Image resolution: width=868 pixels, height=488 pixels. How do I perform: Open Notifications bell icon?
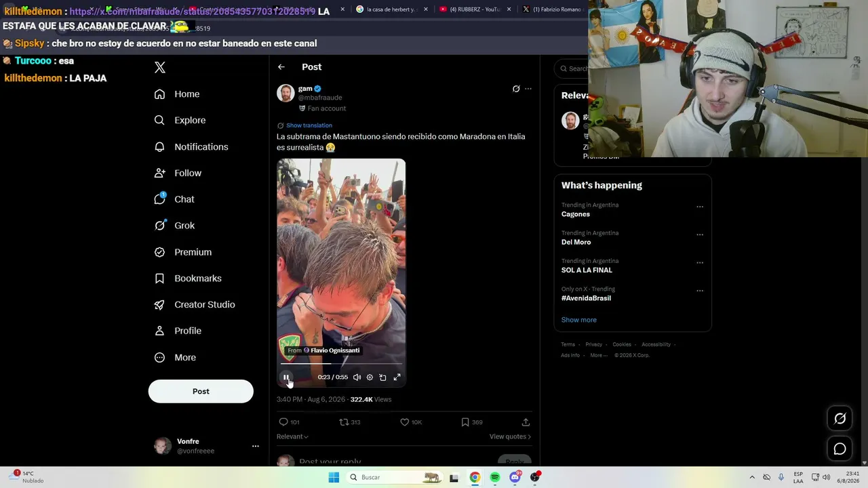(159, 146)
